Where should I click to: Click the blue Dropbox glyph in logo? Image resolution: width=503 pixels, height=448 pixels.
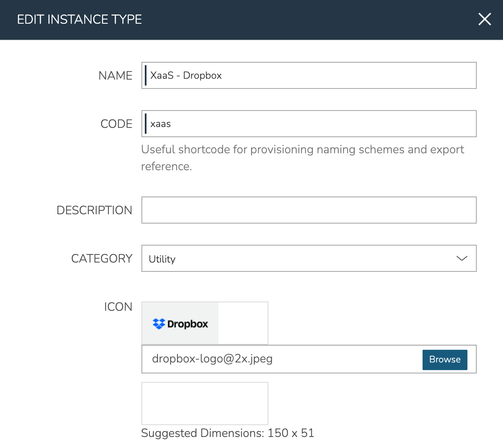[159, 324]
